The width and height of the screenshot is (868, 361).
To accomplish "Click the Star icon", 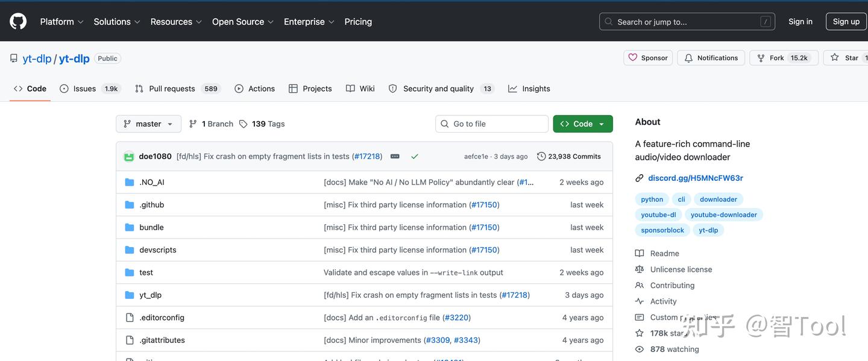I will 835,58.
